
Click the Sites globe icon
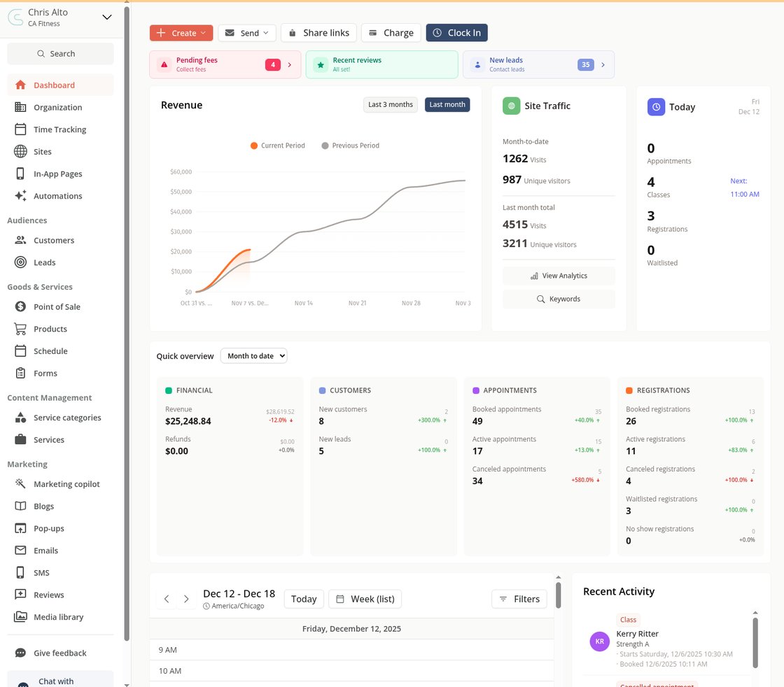pyautogui.click(x=20, y=151)
